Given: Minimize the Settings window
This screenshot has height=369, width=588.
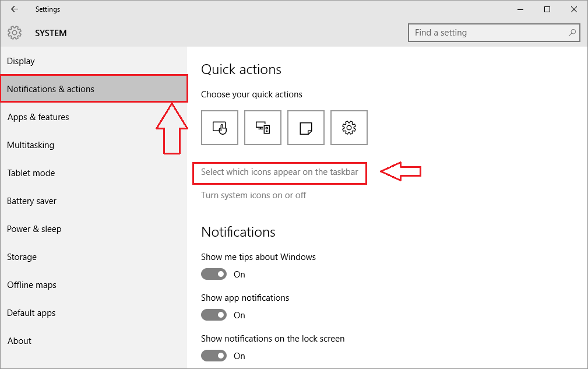Looking at the screenshot, I should (520, 9).
